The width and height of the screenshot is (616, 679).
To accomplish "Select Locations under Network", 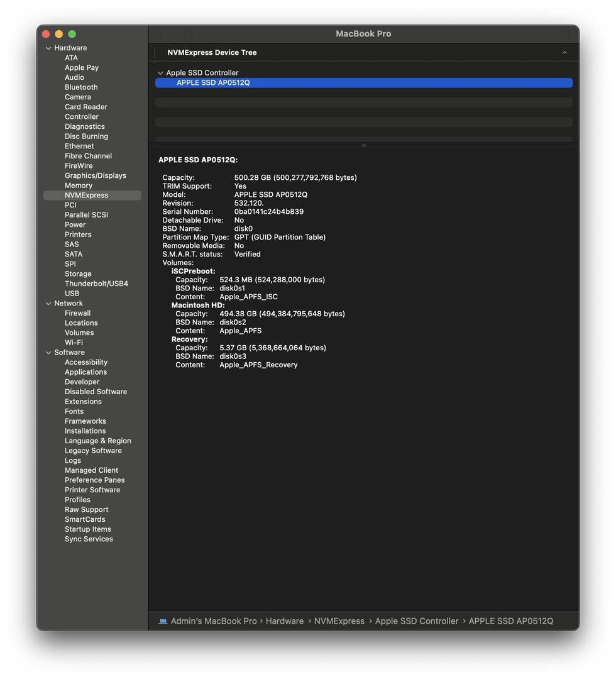I will [x=81, y=323].
